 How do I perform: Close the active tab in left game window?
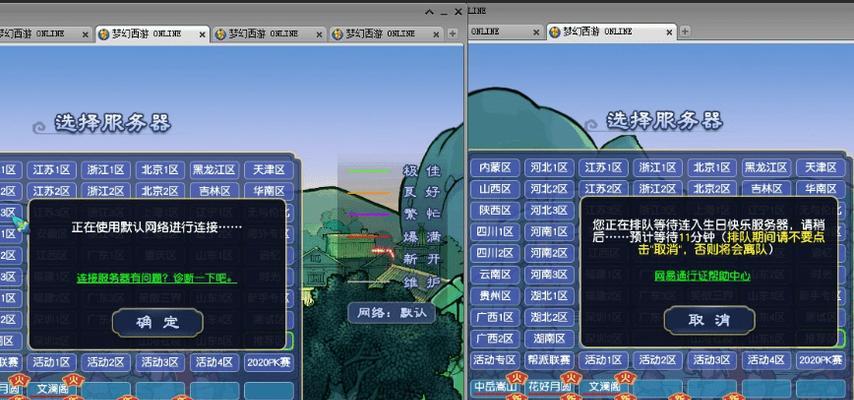[x=202, y=34]
